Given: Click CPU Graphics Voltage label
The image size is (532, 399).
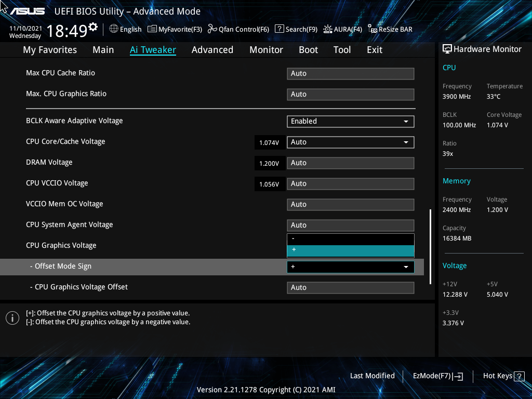Looking at the screenshot, I should (x=61, y=245).
